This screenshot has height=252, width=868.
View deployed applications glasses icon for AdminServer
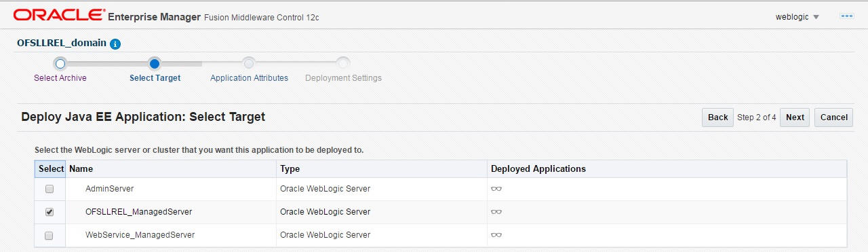(496, 189)
